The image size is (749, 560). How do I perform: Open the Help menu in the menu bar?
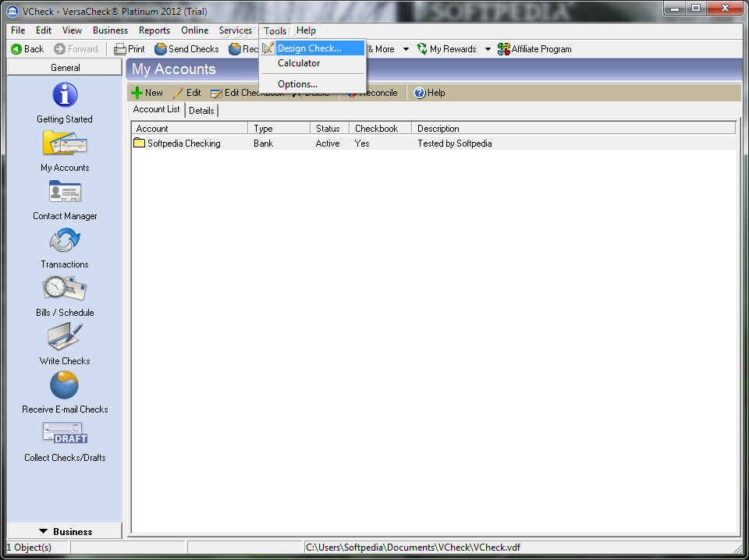coord(306,30)
